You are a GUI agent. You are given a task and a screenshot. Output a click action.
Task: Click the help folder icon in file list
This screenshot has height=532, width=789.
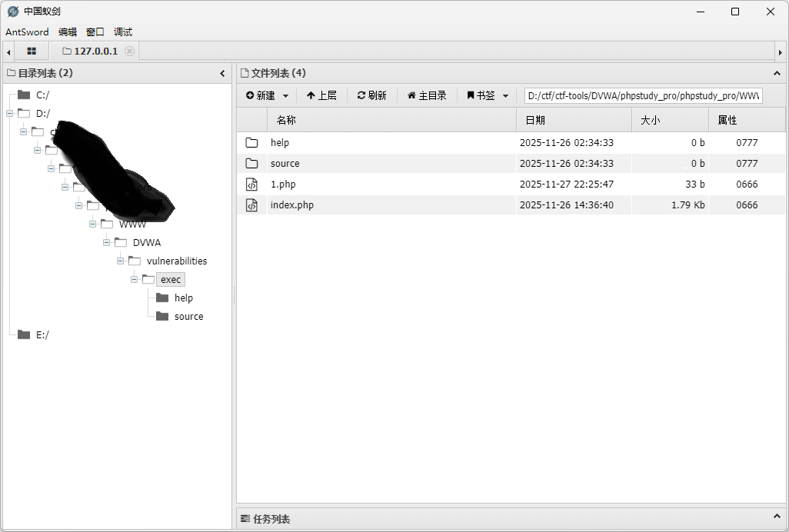[251, 143]
